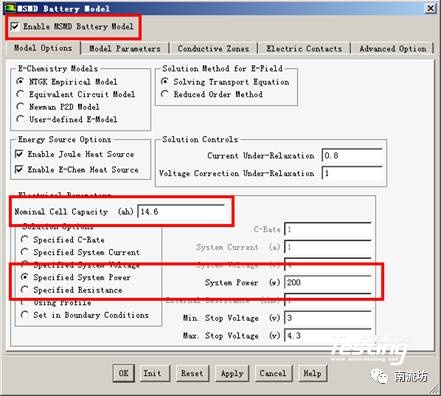Select Reduced Order Method option
The image size is (441, 396).
(x=165, y=94)
